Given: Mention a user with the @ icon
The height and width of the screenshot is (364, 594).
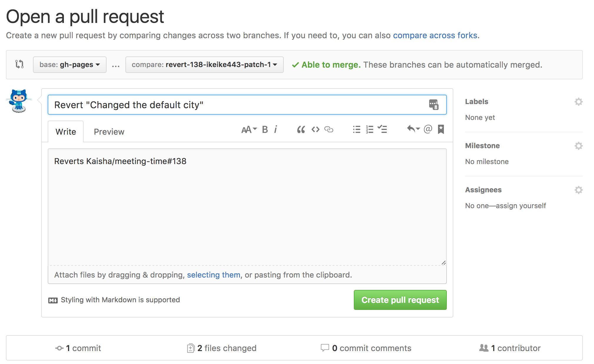Looking at the screenshot, I should click(428, 129).
